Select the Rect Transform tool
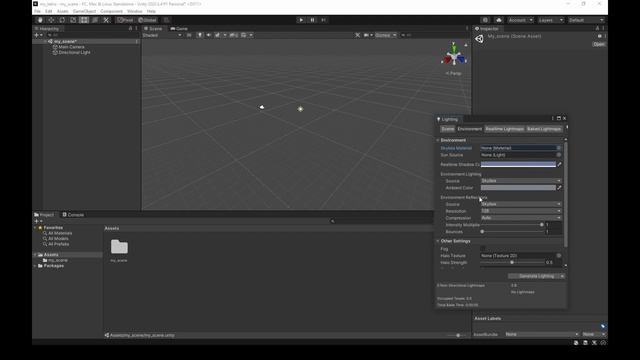The image size is (640, 360). (x=84, y=20)
